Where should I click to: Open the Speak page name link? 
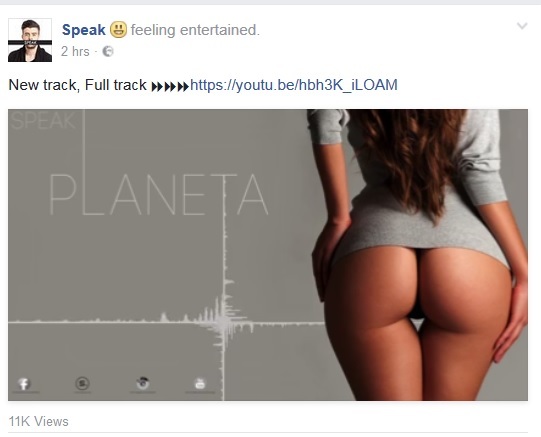click(83, 30)
